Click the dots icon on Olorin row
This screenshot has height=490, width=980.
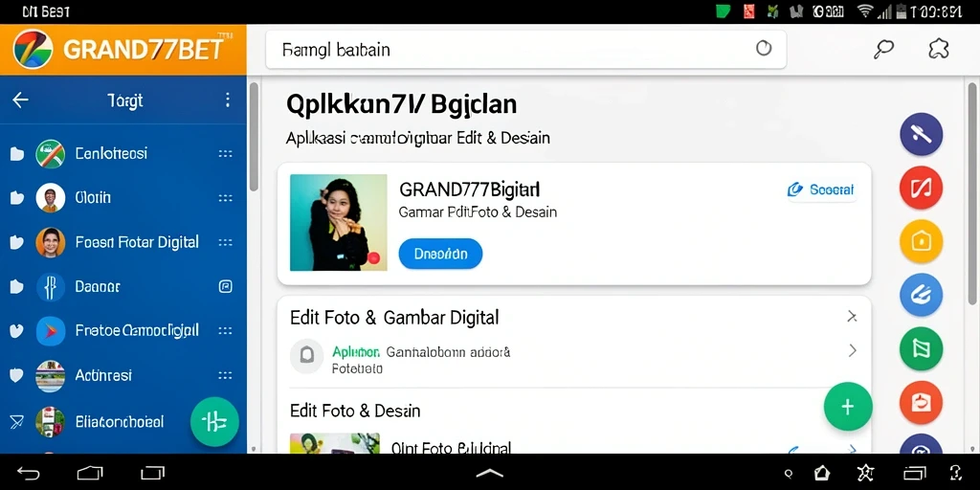click(x=226, y=198)
